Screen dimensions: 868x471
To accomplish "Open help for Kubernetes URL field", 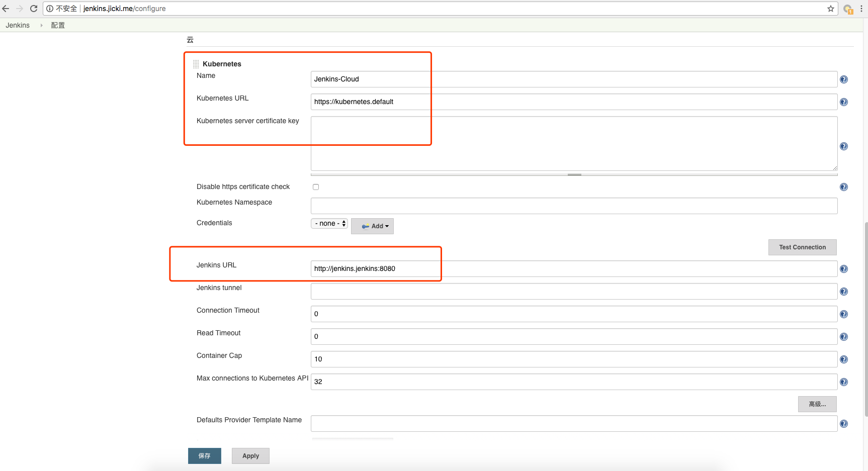I will [844, 102].
